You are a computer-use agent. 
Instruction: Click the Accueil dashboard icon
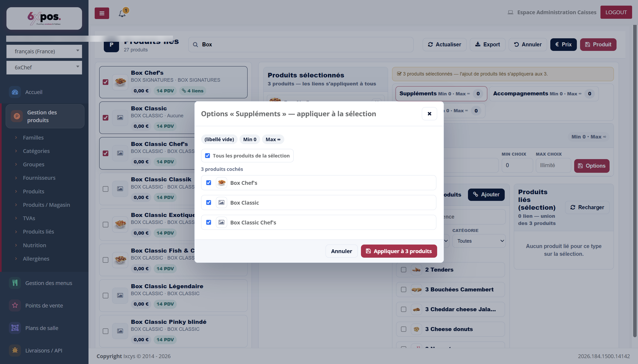coord(15,92)
